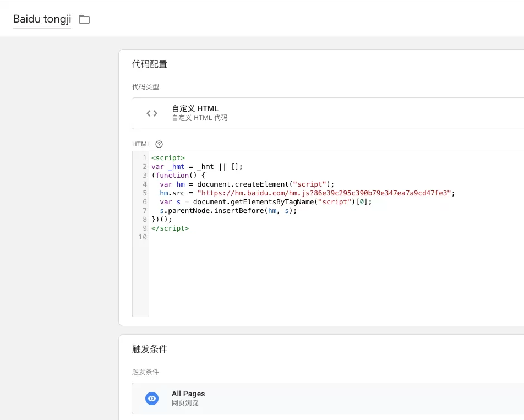524x420 pixels.
Task: Open the HTML help question-mark icon
Action: coord(159,144)
